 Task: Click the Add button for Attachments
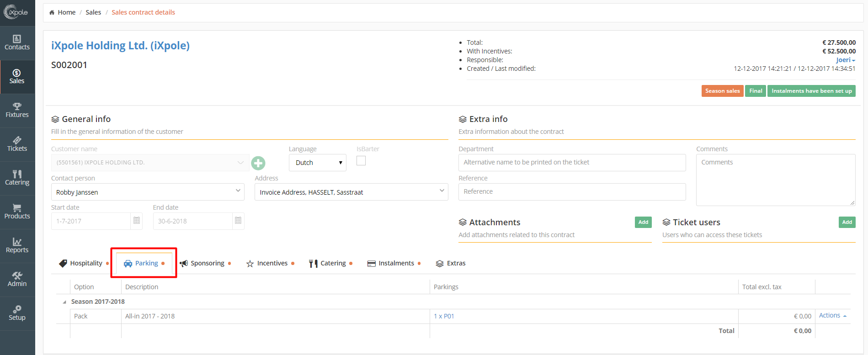click(x=643, y=222)
